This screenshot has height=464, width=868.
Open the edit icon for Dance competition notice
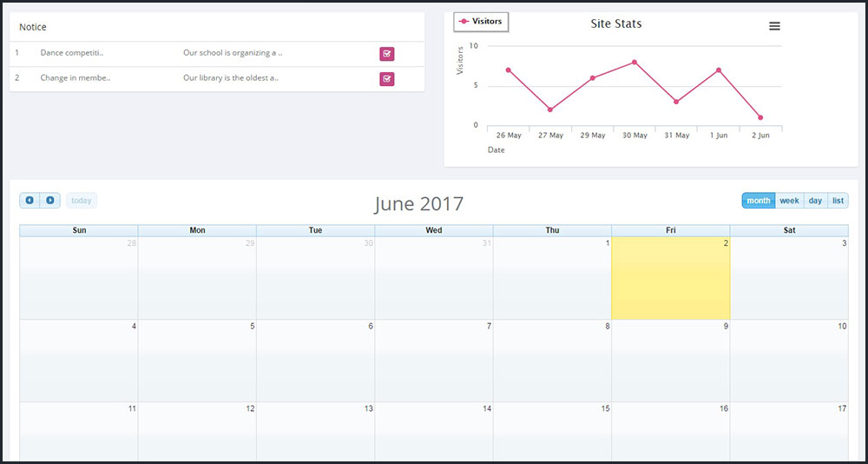(386, 54)
